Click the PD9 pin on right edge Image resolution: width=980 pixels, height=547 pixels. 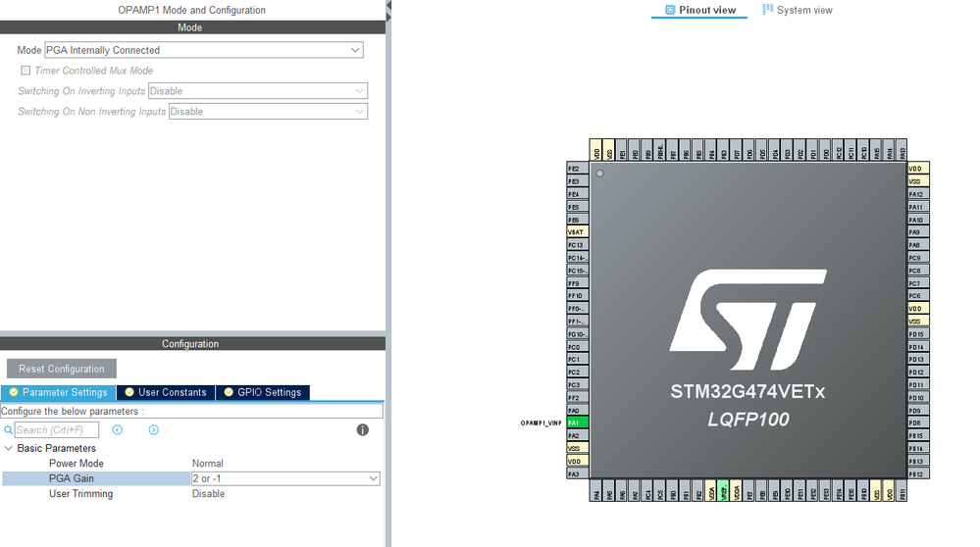coord(918,410)
